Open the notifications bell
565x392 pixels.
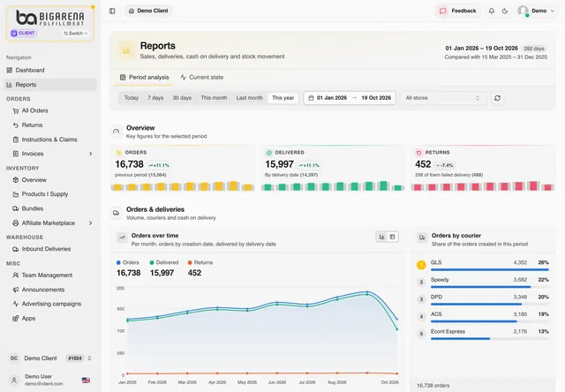pos(492,11)
